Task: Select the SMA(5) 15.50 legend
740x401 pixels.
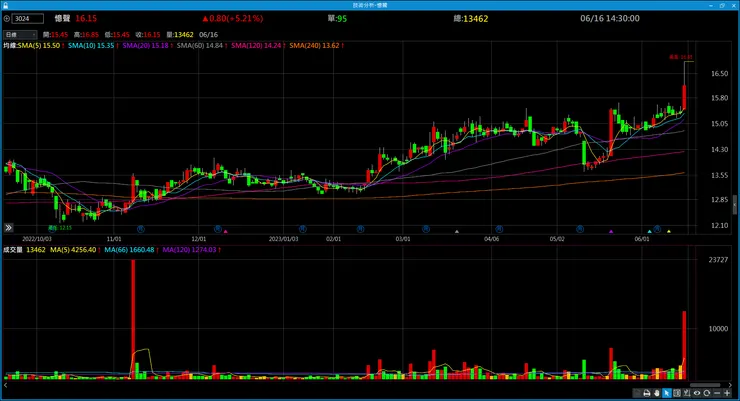Action: pyautogui.click(x=41, y=46)
